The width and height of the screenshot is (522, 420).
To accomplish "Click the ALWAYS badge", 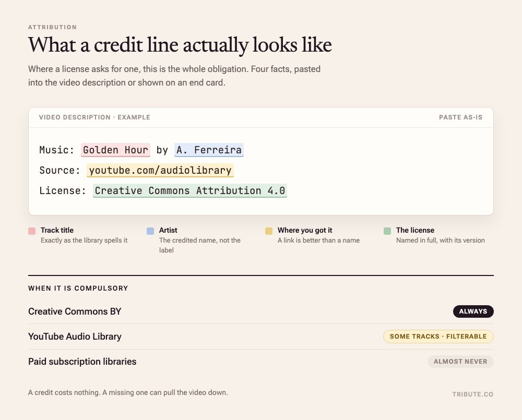I will [x=473, y=311].
